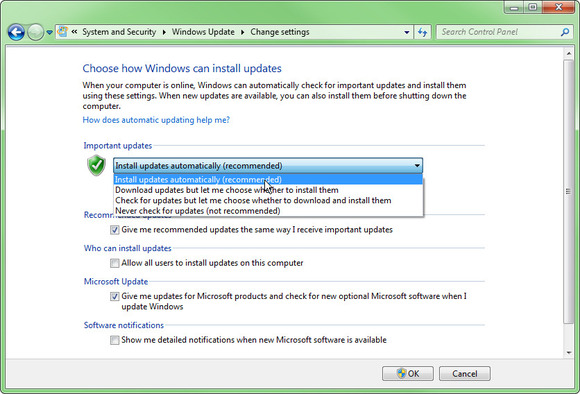Select System and Security breadcrumb
The image size is (580, 394).
tap(119, 32)
